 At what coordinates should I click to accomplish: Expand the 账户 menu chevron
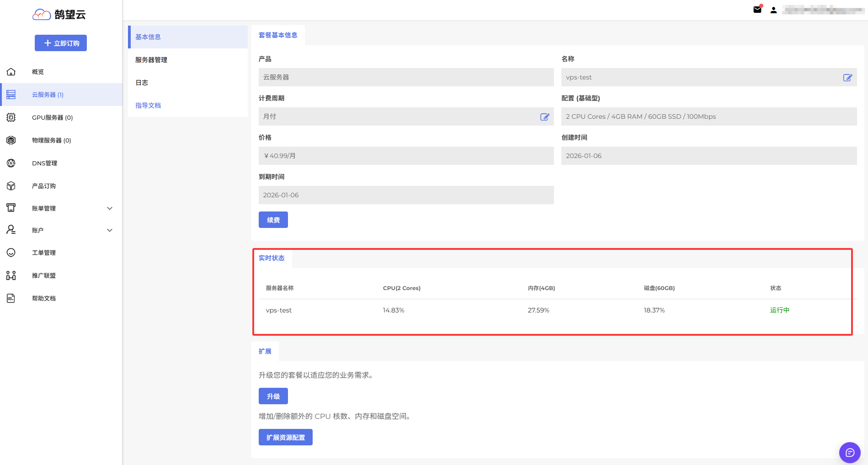coord(110,230)
